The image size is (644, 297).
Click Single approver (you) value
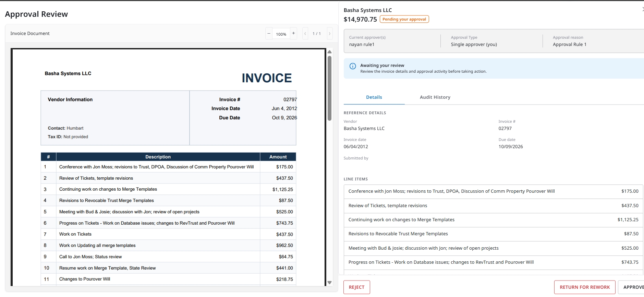pos(474,45)
